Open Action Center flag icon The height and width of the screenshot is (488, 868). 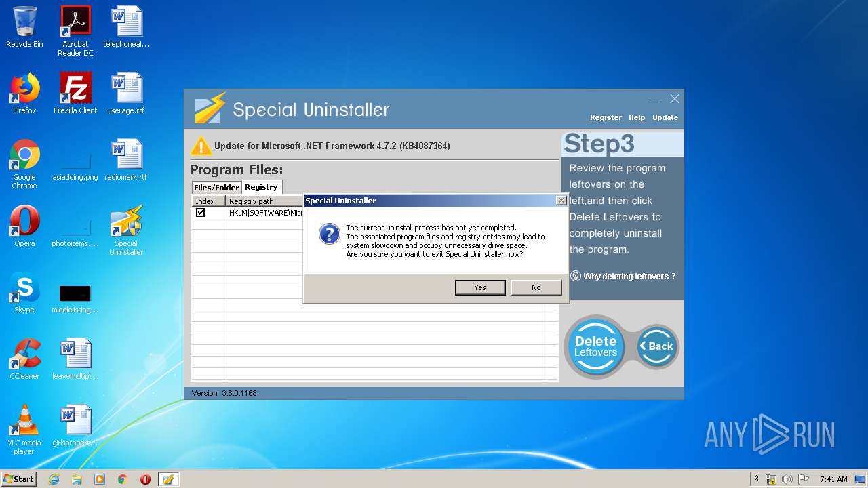point(804,479)
